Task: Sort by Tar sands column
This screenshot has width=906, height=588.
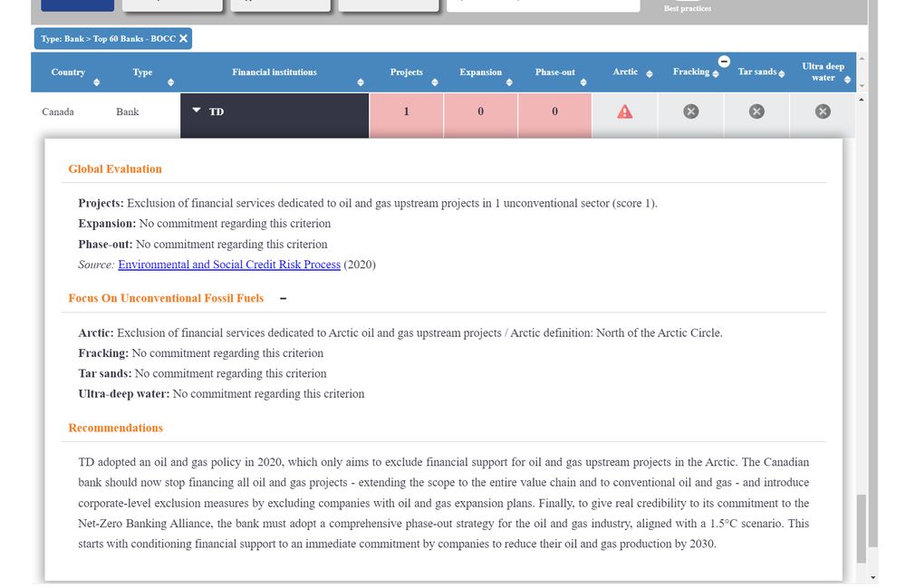Action: coord(781,74)
